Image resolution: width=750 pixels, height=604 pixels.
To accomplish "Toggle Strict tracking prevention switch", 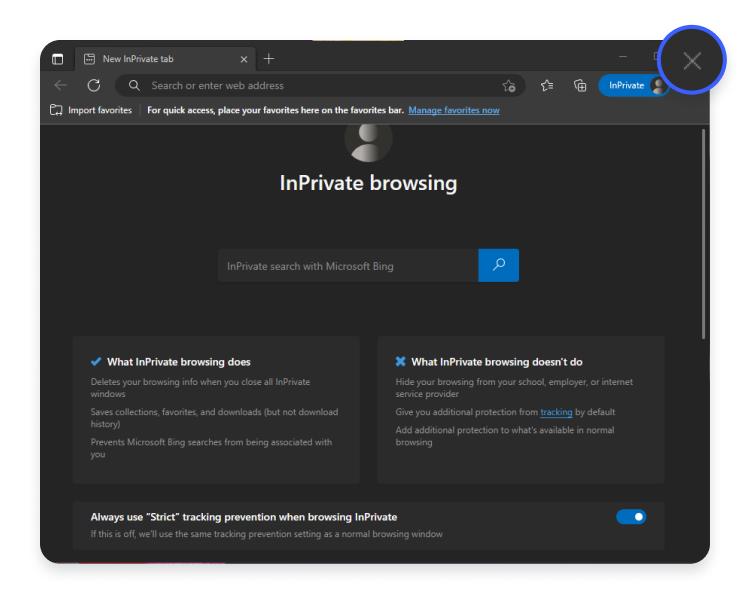I will (x=631, y=516).
